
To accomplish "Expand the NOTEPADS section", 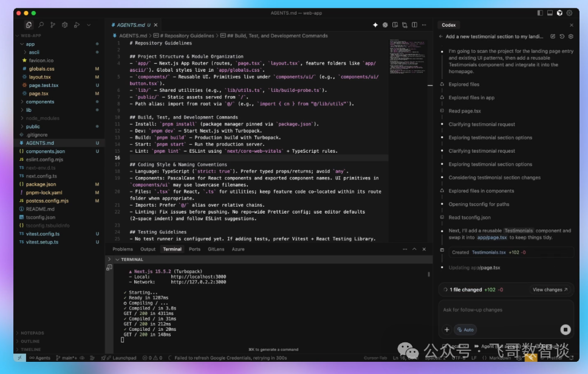I will pos(31,333).
